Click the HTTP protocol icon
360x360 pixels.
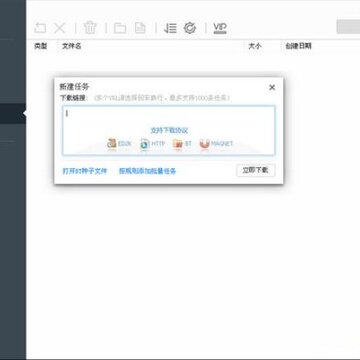click(x=145, y=144)
